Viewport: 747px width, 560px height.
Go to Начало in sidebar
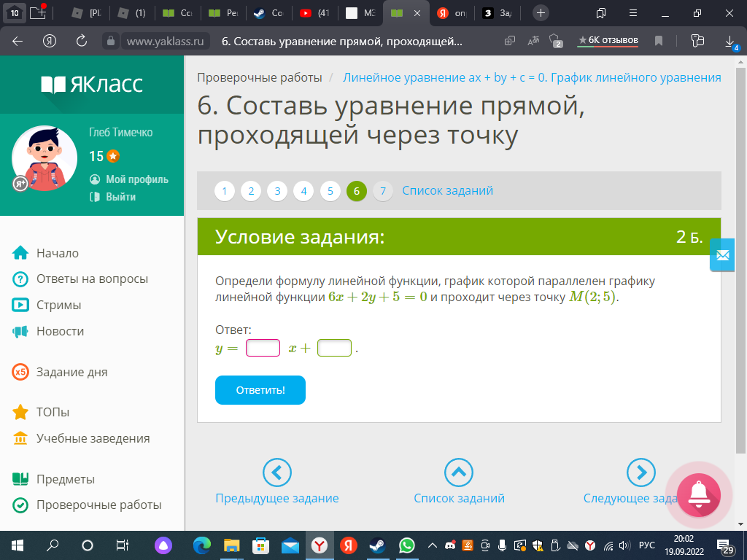click(x=45, y=253)
